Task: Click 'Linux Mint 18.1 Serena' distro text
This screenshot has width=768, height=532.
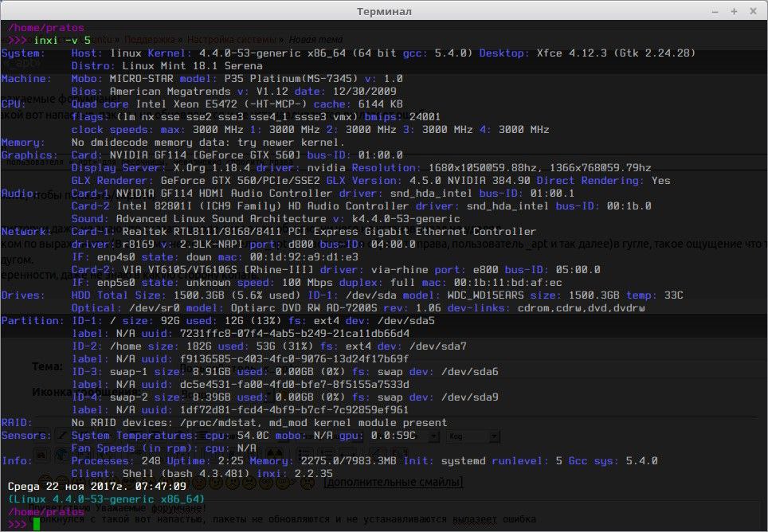Action: click(192, 65)
